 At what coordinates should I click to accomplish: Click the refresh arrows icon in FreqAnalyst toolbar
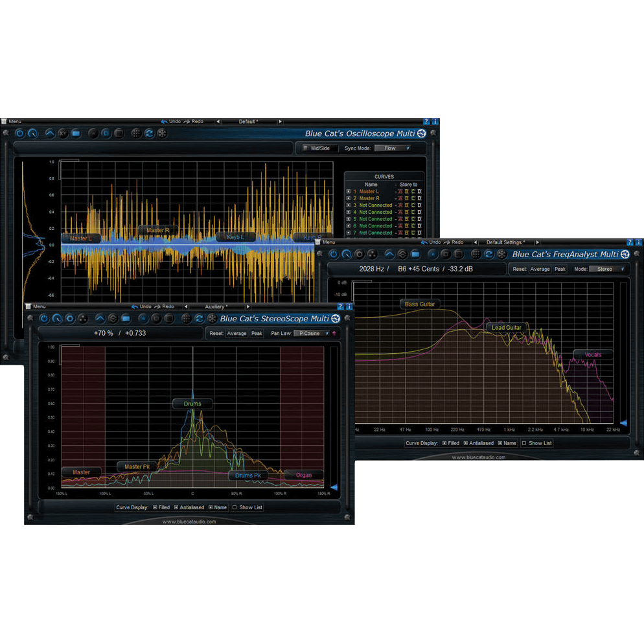pyautogui.click(x=489, y=254)
